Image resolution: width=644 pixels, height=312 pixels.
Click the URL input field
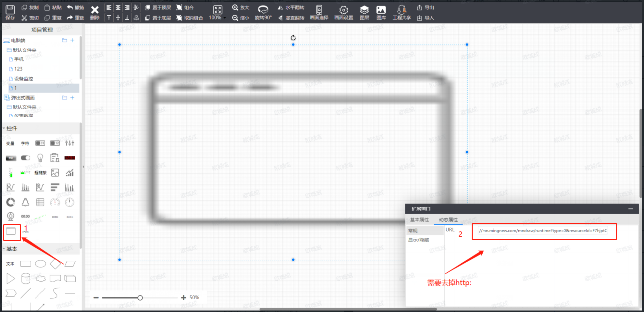544,231
